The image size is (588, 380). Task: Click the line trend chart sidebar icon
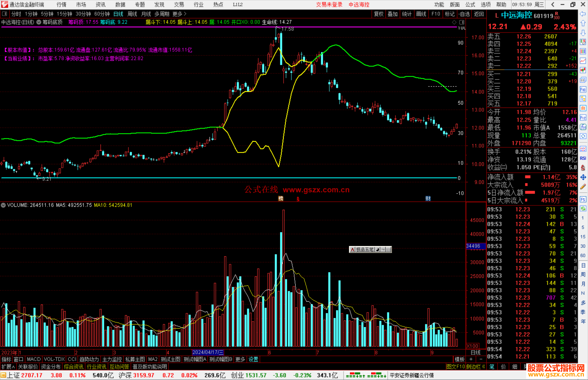click(583, 61)
